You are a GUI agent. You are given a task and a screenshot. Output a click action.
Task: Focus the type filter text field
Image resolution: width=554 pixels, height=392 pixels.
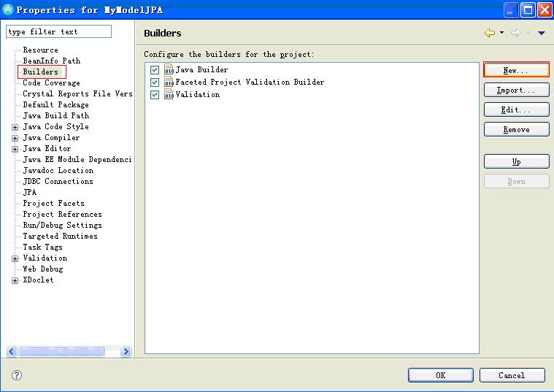coord(58,31)
